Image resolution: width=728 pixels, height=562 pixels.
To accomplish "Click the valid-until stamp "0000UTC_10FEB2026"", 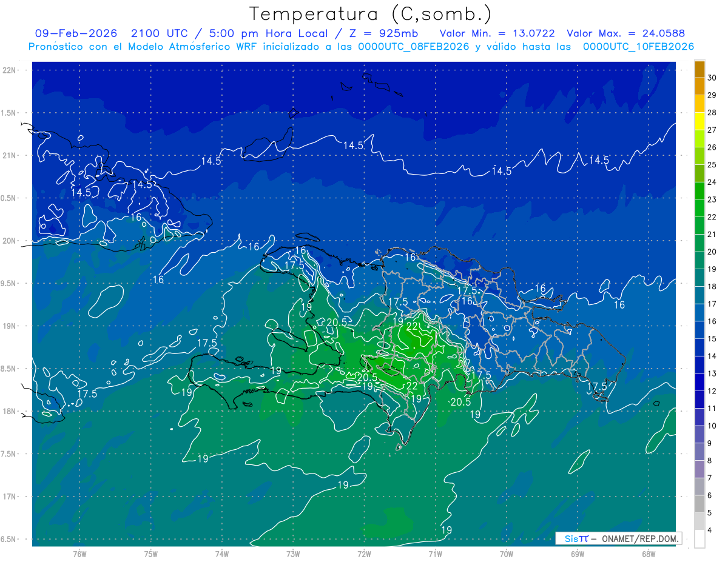I will [638, 47].
